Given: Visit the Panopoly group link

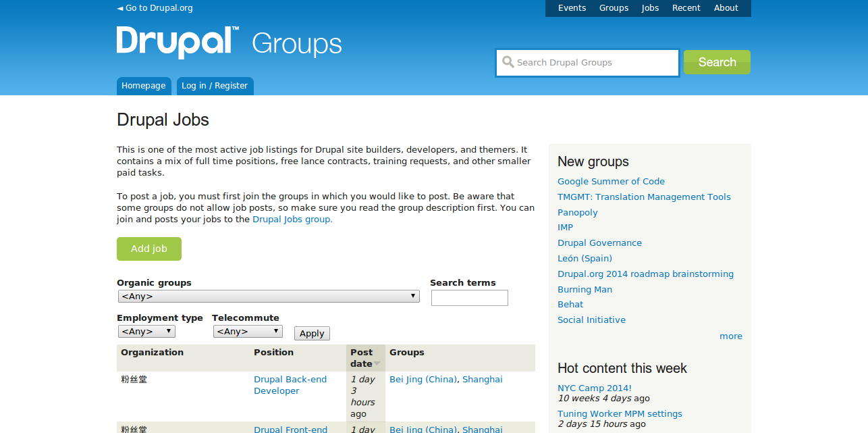Looking at the screenshot, I should [578, 213].
